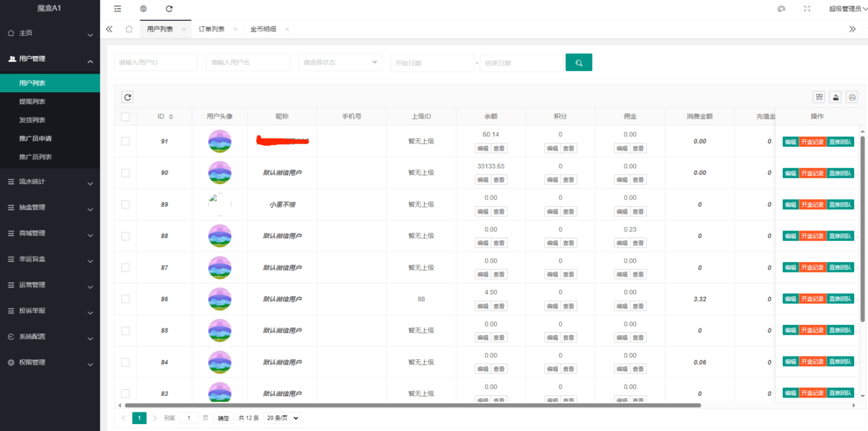Switch to the 订单列表 tab
868x431 pixels.
[x=211, y=29]
